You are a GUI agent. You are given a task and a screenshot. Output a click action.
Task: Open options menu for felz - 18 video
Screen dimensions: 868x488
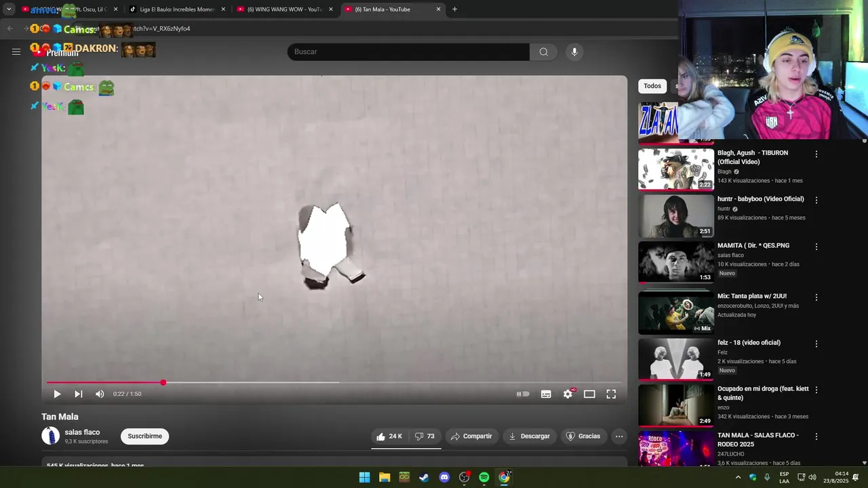[816, 344]
